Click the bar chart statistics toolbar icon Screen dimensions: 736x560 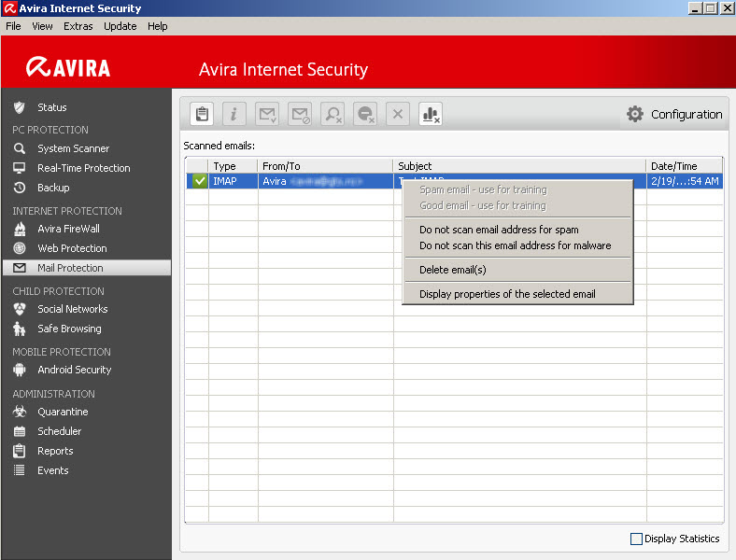click(x=431, y=114)
